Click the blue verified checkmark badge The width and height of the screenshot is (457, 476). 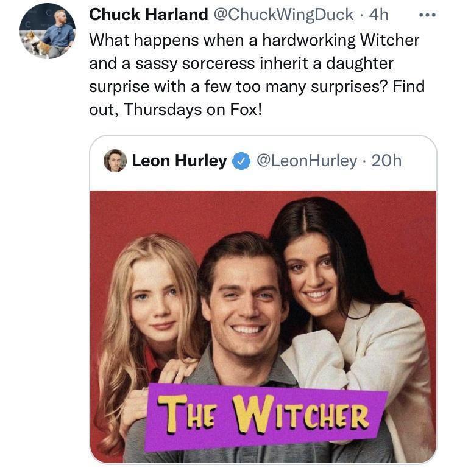242,161
